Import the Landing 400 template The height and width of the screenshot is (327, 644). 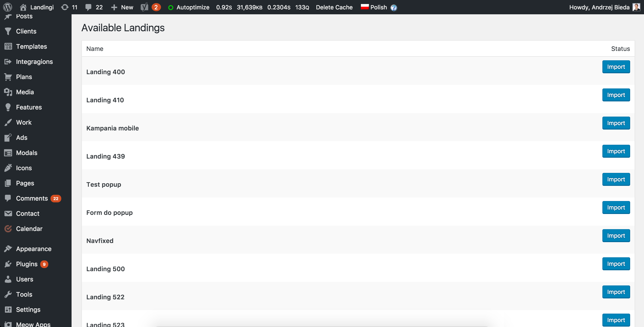click(x=616, y=66)
